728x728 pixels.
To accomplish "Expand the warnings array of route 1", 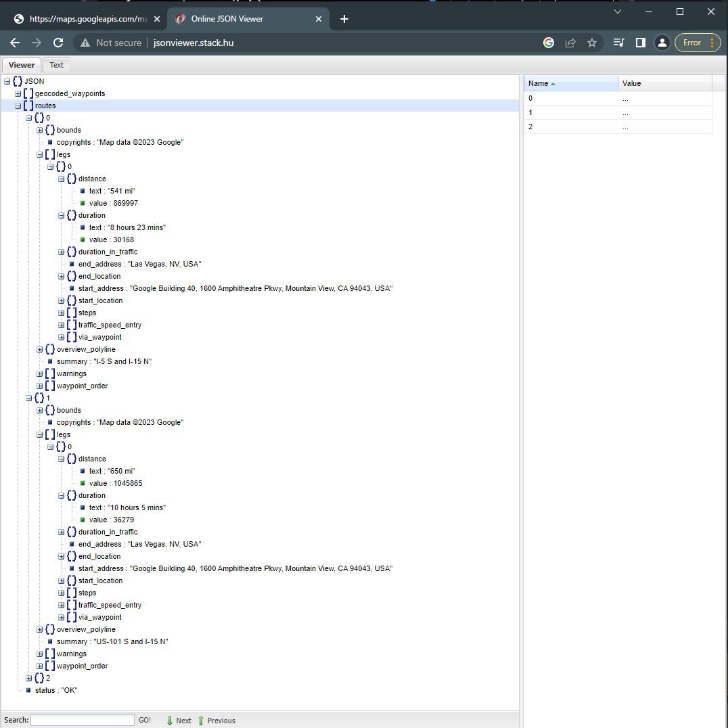I will click(39, 654).
